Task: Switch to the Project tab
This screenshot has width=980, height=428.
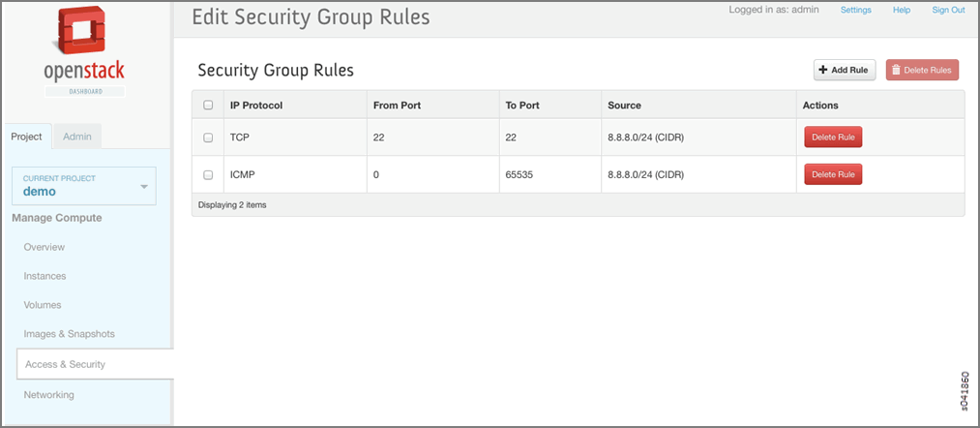Action: click(26, 137)
